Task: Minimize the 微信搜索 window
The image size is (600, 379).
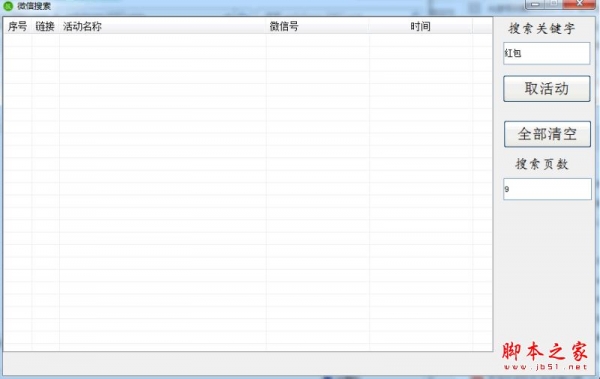Action: tap(535, 4)
